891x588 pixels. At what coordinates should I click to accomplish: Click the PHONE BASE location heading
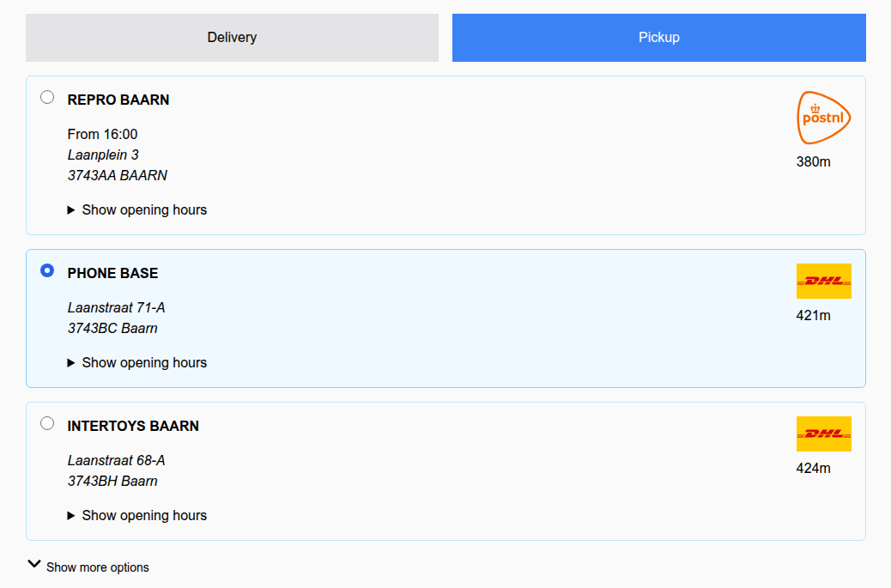tap(112, 274)
